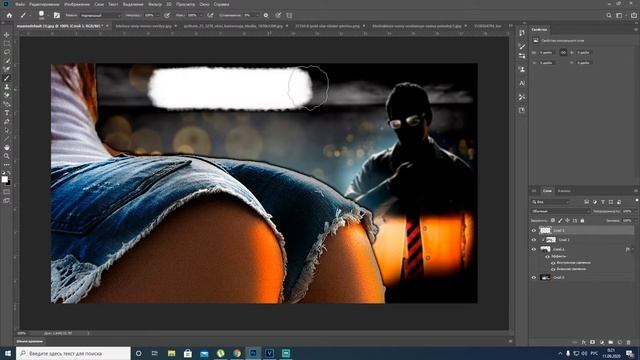Hide the top selected layer via eye icon

[x=533, y=230]
